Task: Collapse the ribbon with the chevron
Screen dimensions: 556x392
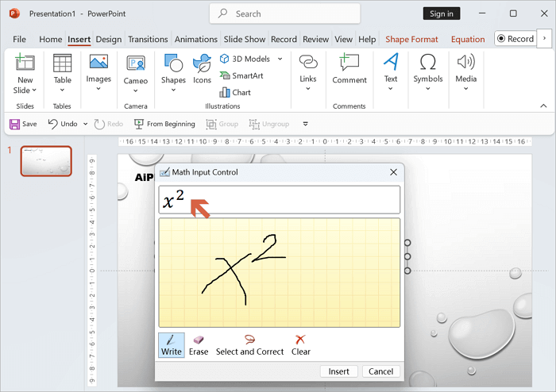Action: coord(543,106)
